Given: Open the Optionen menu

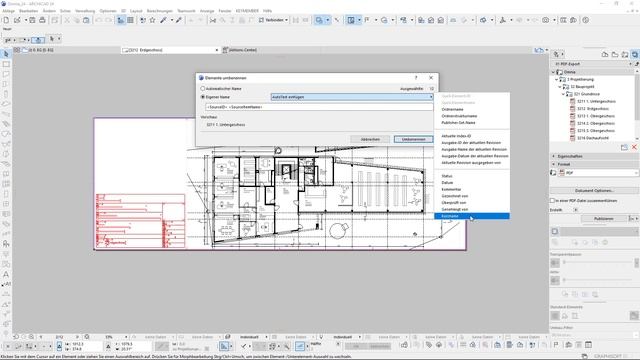Looking at the screenshot, I should click(x=108, y=11).
